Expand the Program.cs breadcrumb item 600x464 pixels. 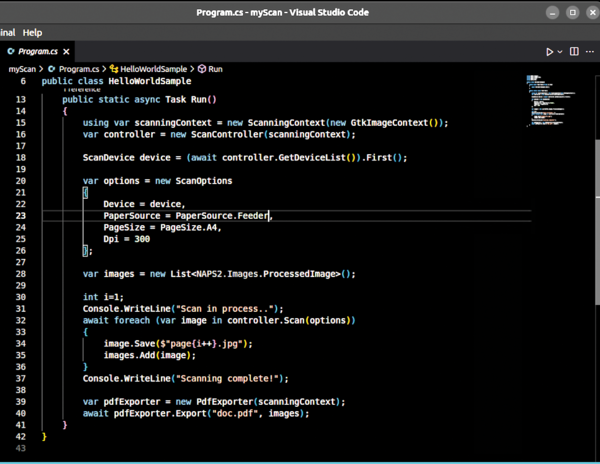pos(78,69)
